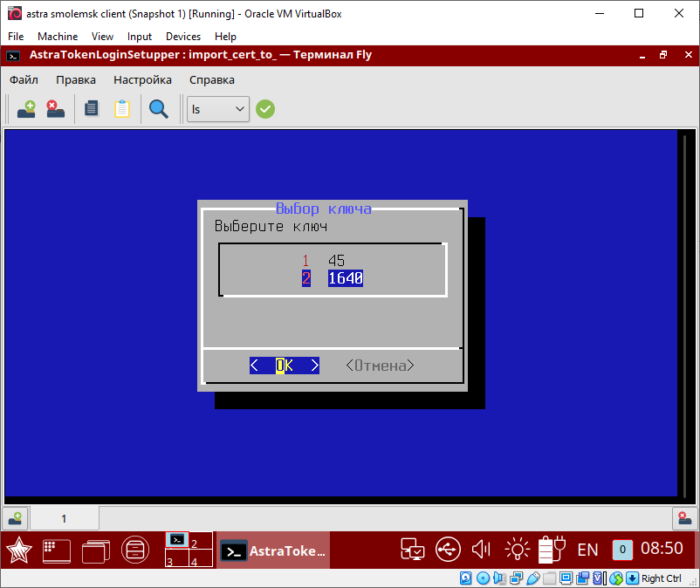Click VirtualBox network status icon
Screen dimensions: 700x588
coord(516,578)
